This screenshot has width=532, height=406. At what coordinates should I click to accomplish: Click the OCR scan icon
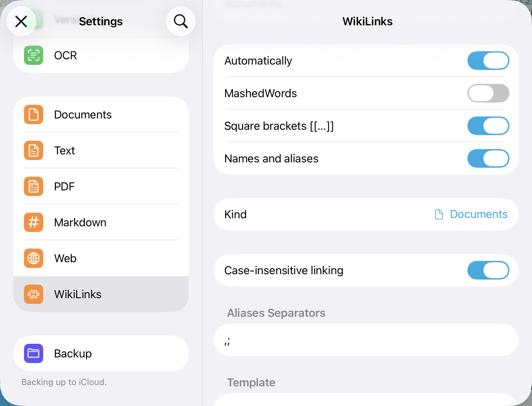pos(34,55)
